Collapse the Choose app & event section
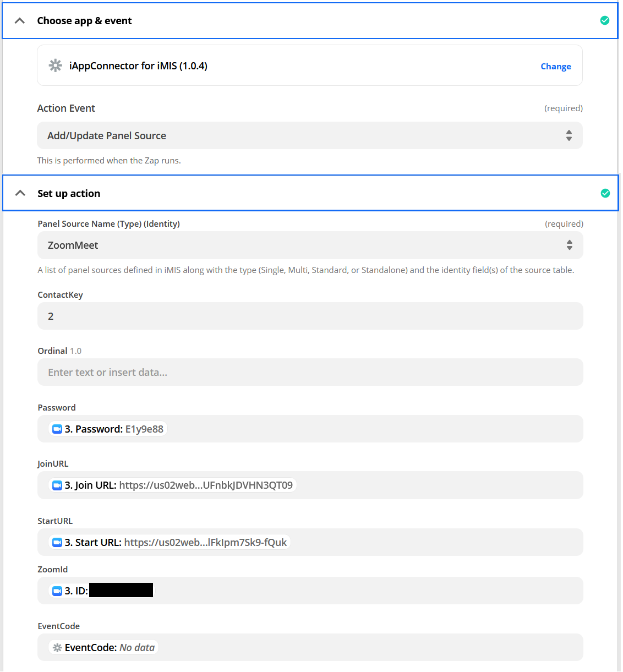 pyautogui.click(x=20, y=21)
